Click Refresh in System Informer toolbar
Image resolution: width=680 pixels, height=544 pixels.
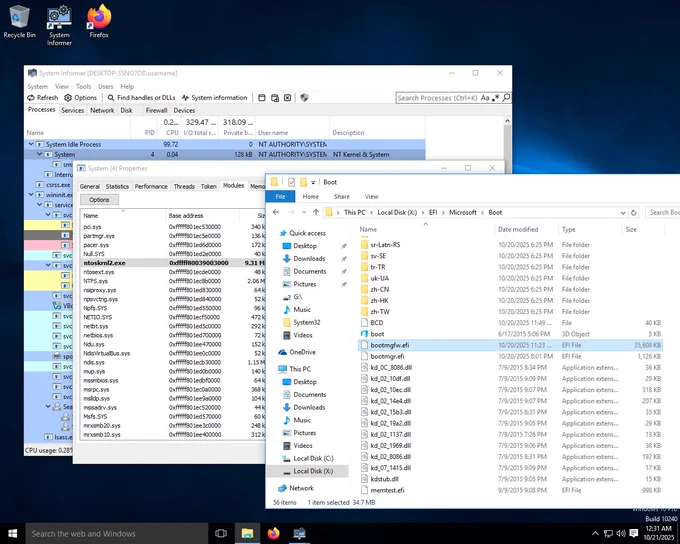[42, 98]
